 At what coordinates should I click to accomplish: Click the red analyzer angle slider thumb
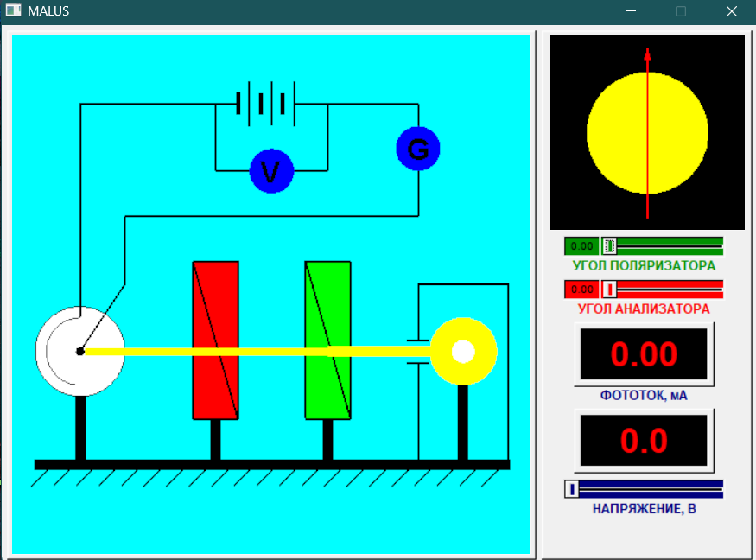click(610, 289)
